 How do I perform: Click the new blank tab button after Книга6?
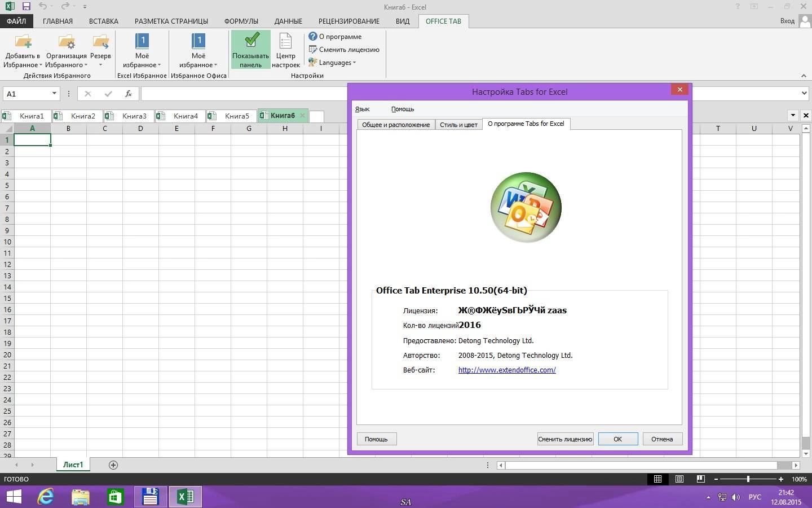[317, 116]
